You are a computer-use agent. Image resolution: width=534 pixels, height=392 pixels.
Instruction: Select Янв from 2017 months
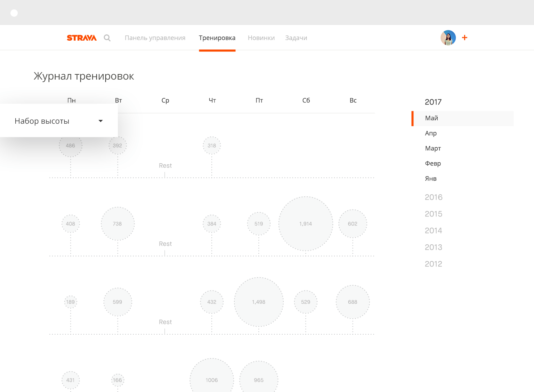[x=430, y=179]
